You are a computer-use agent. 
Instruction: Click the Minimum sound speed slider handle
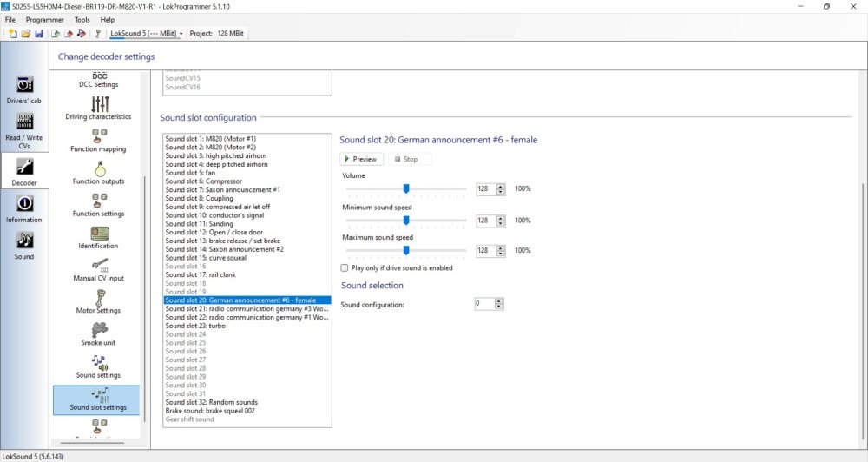(405, 220)
